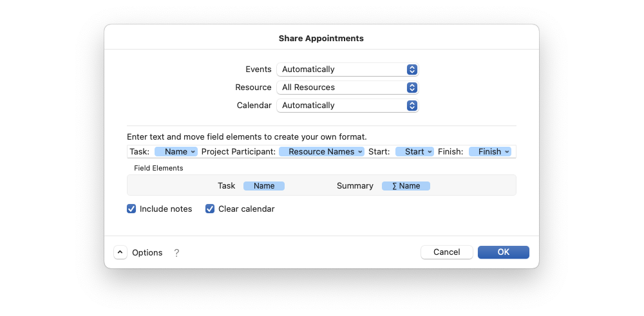
Task: Open the Resource Names token chevron
Action: coord(360,152)
